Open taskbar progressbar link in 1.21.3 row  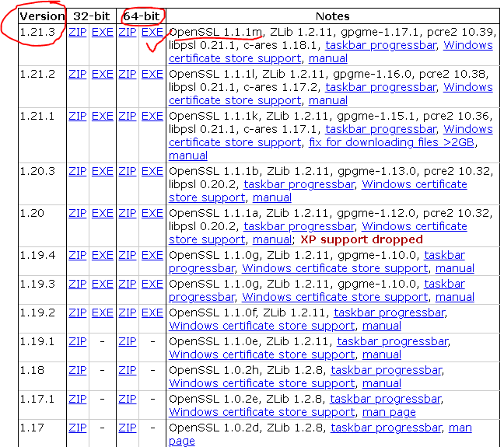pos(381,45)
